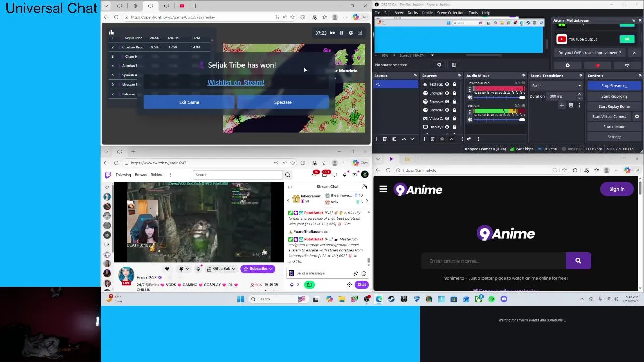
Task: Open Twitch Browse tab
Action: pyautogui.click(x=141, y=175)
